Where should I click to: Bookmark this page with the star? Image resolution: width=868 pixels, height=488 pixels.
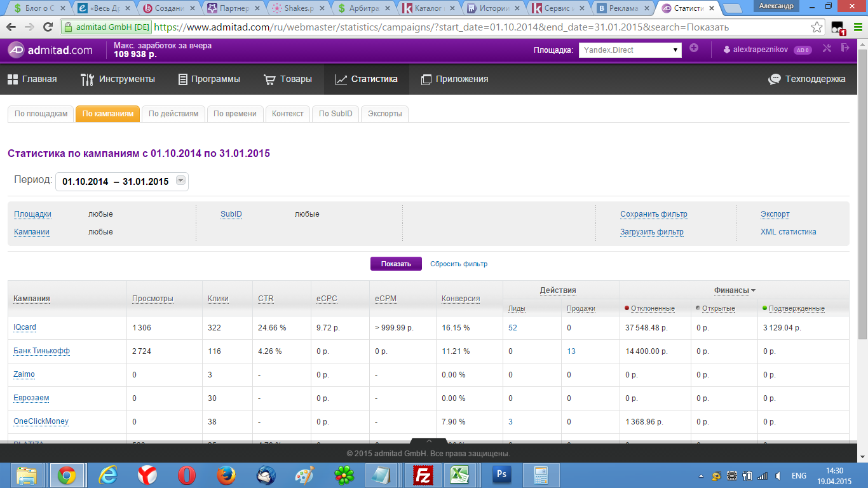[x=817, y=27]
